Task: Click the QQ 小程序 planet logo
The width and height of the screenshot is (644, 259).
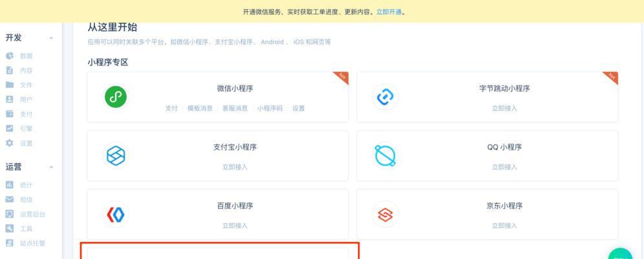Action: point(385,156)
